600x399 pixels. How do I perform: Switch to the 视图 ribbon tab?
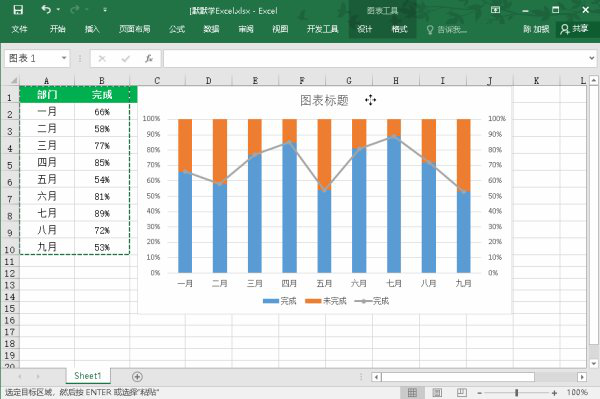tap(280, 29)
